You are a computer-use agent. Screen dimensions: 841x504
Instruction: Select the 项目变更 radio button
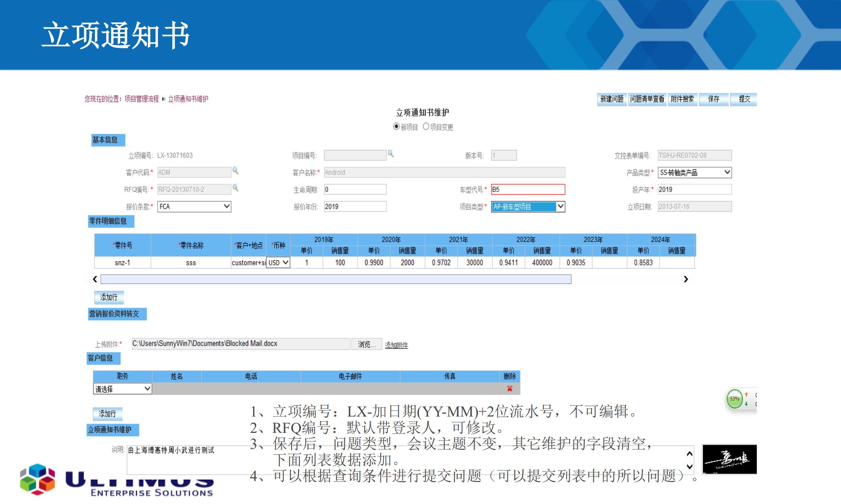(x=426, y=126)
